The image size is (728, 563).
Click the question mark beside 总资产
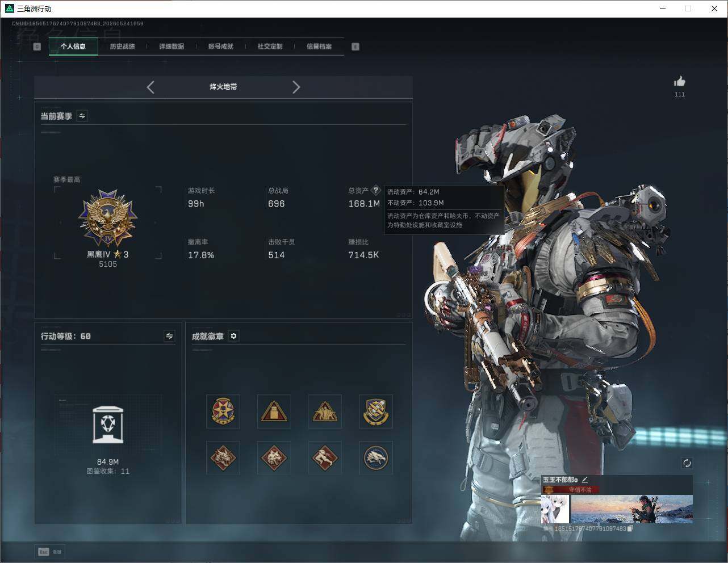(375, 190)
